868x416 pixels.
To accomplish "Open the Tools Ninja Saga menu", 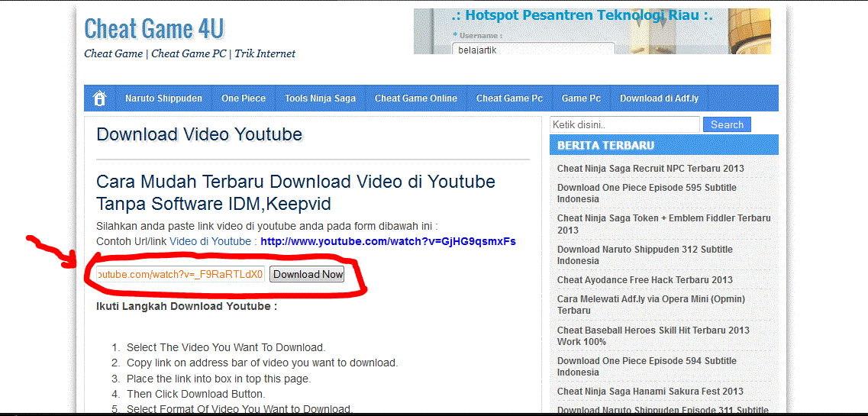I will tap(320, 98).
